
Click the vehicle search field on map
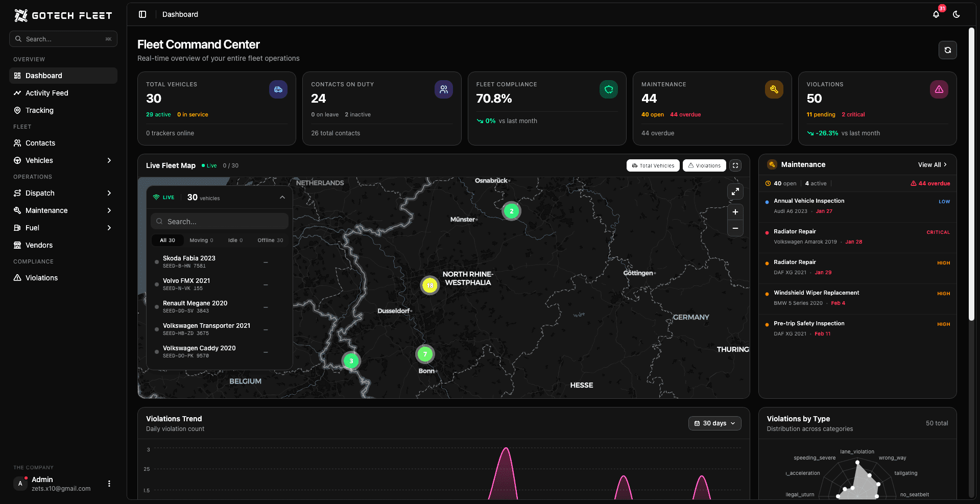[x=220, y=222]
